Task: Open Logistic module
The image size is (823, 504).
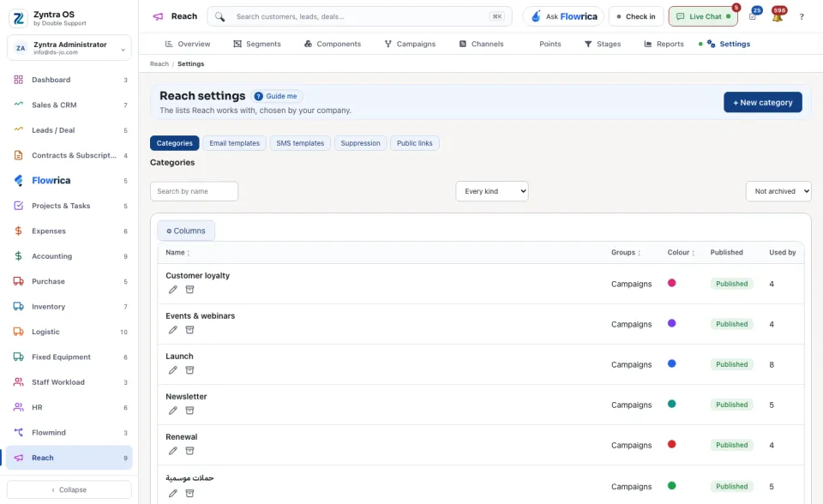Action: (69, 332)
